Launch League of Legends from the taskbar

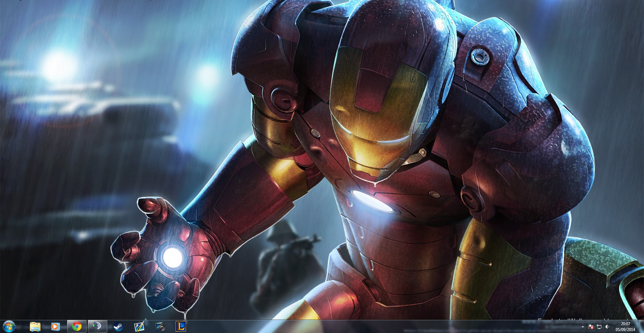[x=181, y=326]
